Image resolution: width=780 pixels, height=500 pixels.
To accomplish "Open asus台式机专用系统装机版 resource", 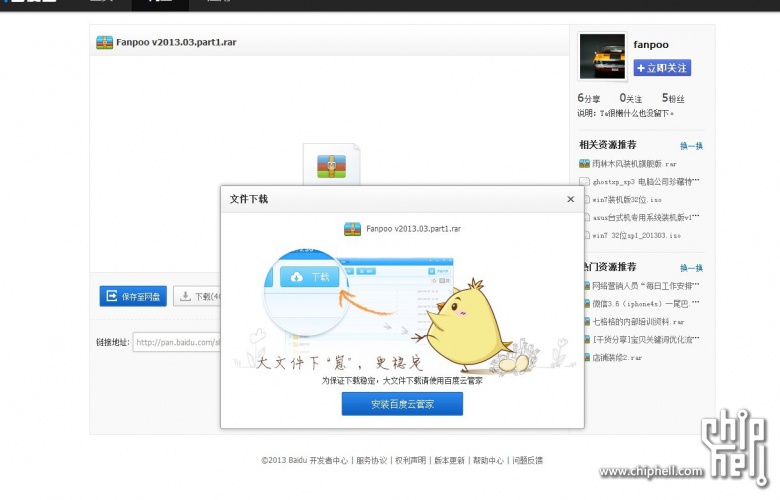I will click(646, 217).
